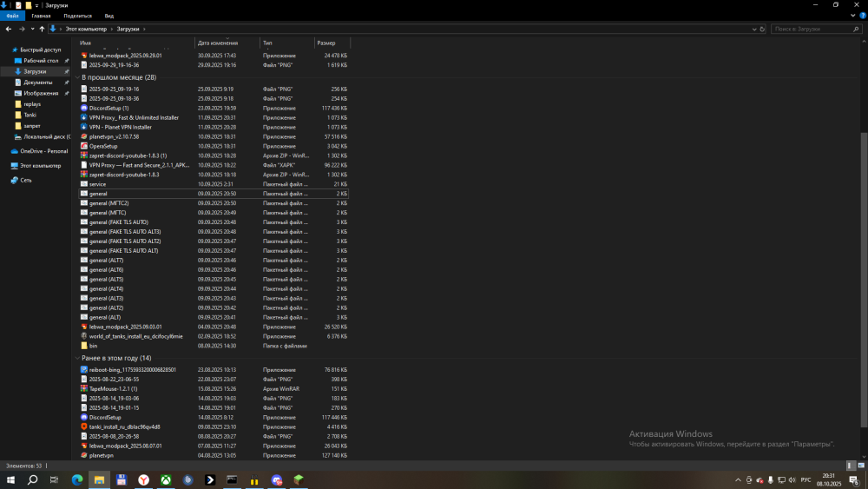Open taskbar search magnifier

click(33, 479)
